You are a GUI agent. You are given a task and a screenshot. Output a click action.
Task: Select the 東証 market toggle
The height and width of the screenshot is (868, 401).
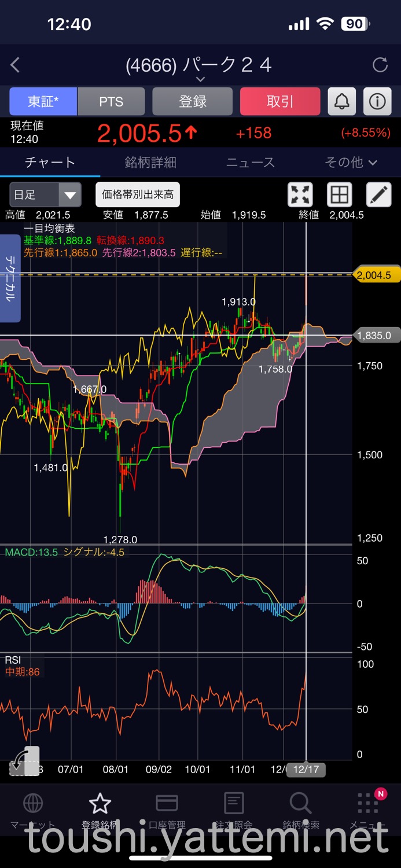(43, 102)
